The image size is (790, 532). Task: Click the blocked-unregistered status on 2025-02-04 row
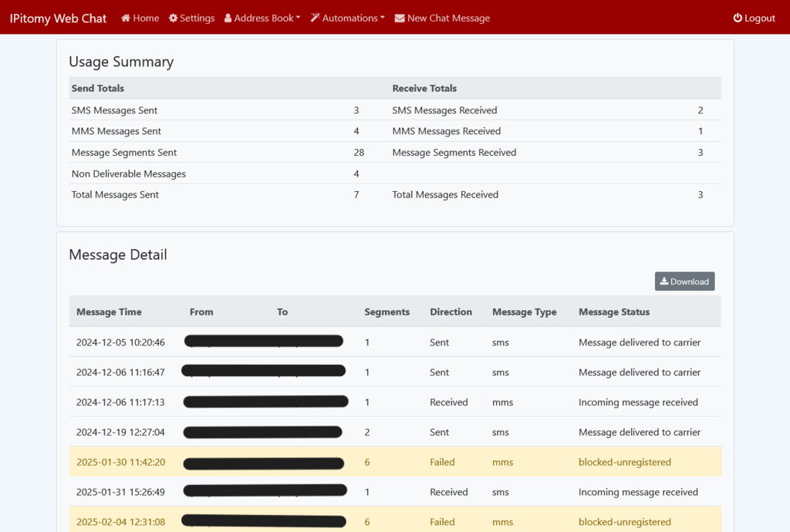[625, 522]
